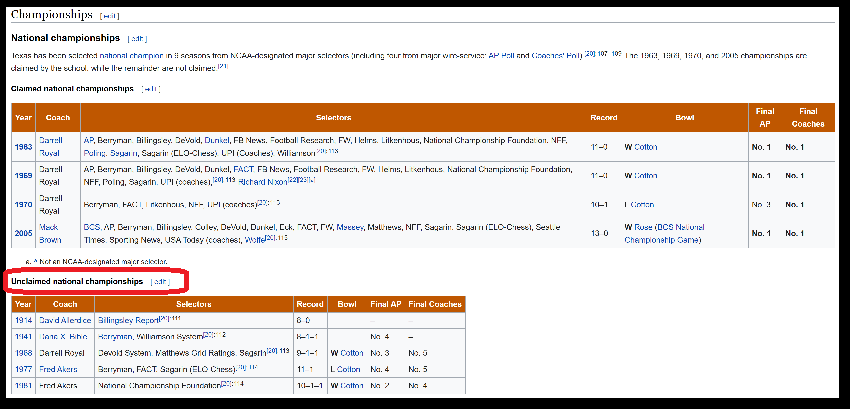Open the 1969 season year link
The height and width of the screenshot is (409, 850).
pyautogui.click(x=22, y=176)
